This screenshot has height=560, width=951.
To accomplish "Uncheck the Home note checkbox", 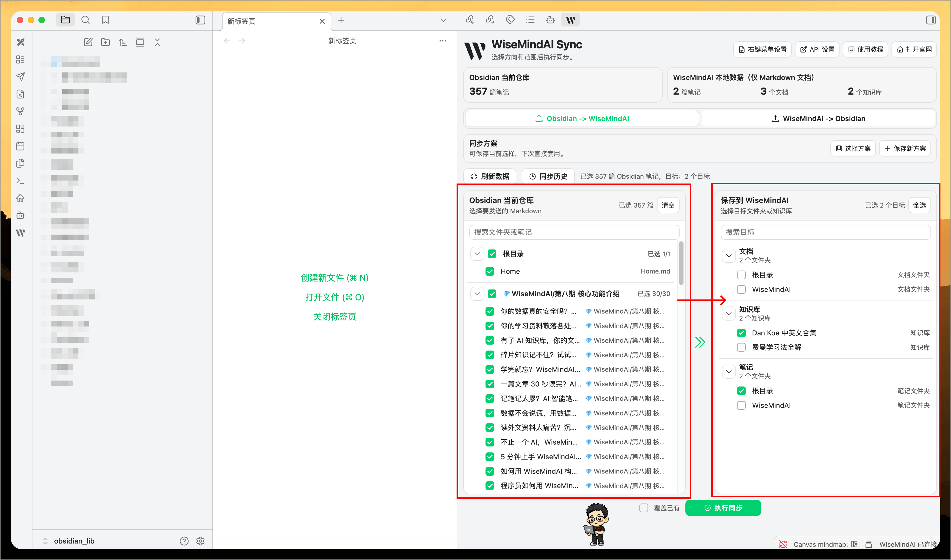I will click(490, 271).
